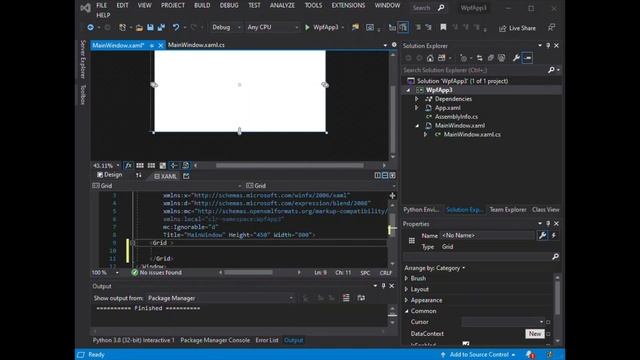Screen dimensions: 640x360
Task: Click the XAML view button
Action: pos(166,176)
